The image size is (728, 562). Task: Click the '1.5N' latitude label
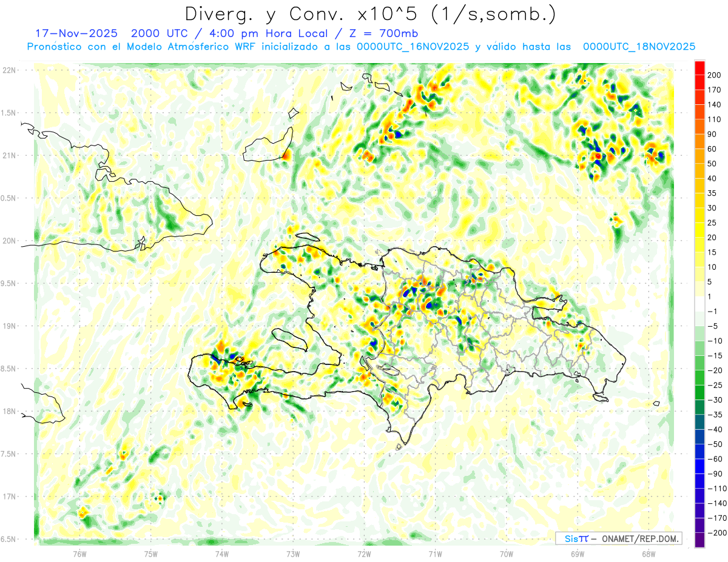coord(9,113)
